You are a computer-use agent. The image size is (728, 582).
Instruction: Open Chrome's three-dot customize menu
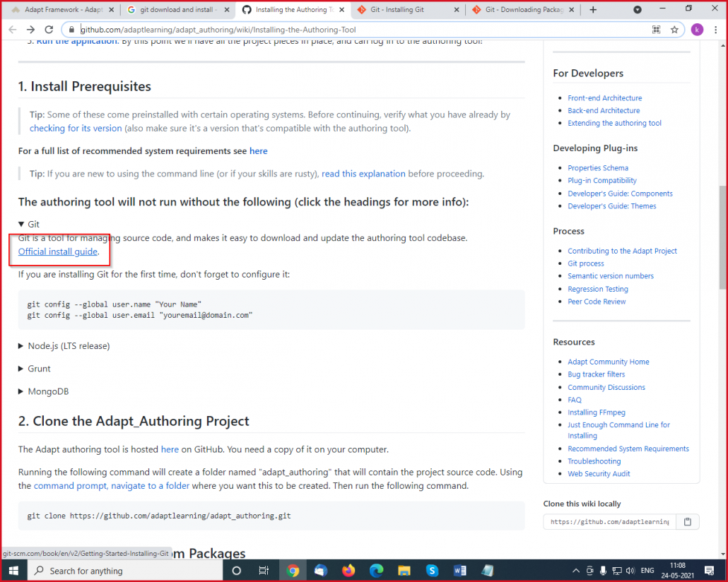coord(716,30)
